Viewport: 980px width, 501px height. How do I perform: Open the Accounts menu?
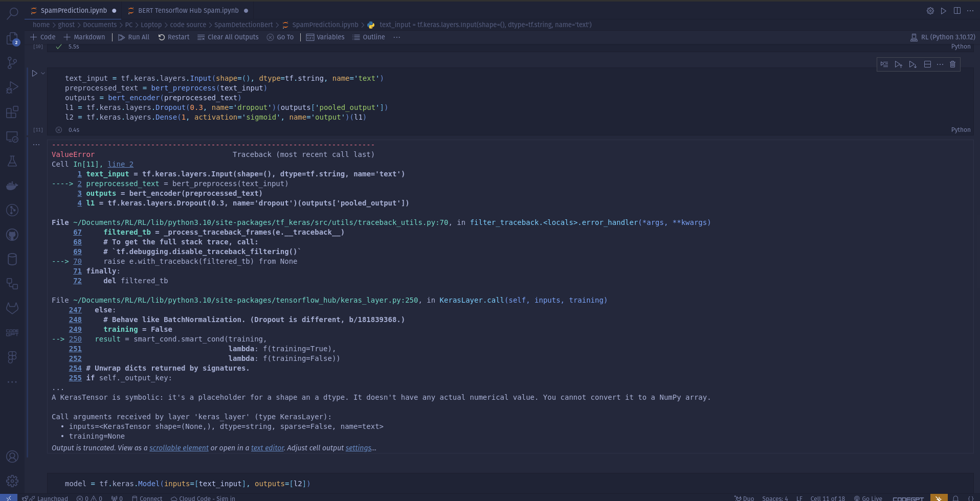tap(12, 457)
